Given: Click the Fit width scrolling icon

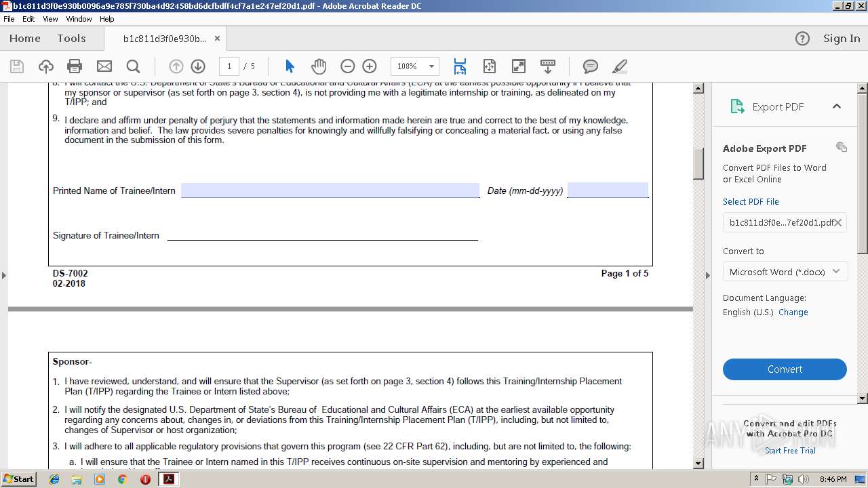Looking at the screenshot, I should click(x=460, y=66).
